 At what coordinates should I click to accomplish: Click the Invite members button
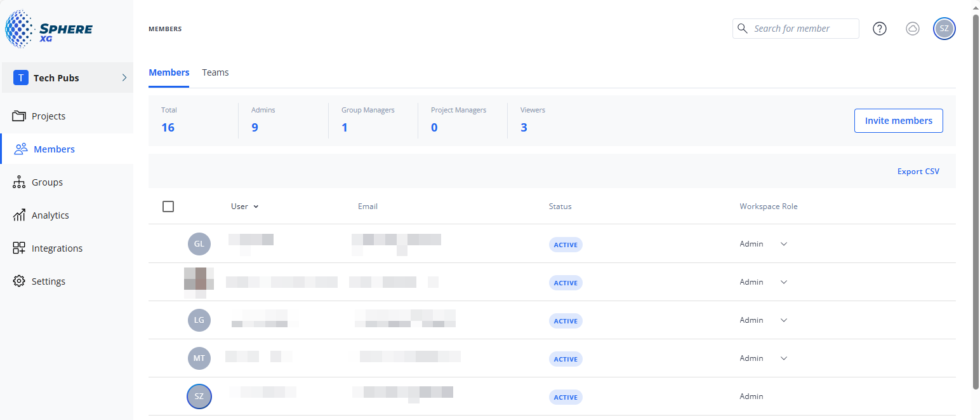(898, 121)
